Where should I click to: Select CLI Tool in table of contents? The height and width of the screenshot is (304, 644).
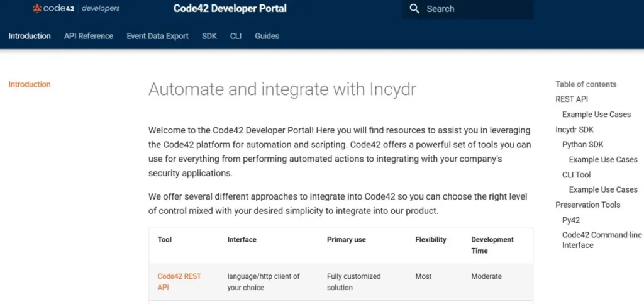(x=576, y=175)
